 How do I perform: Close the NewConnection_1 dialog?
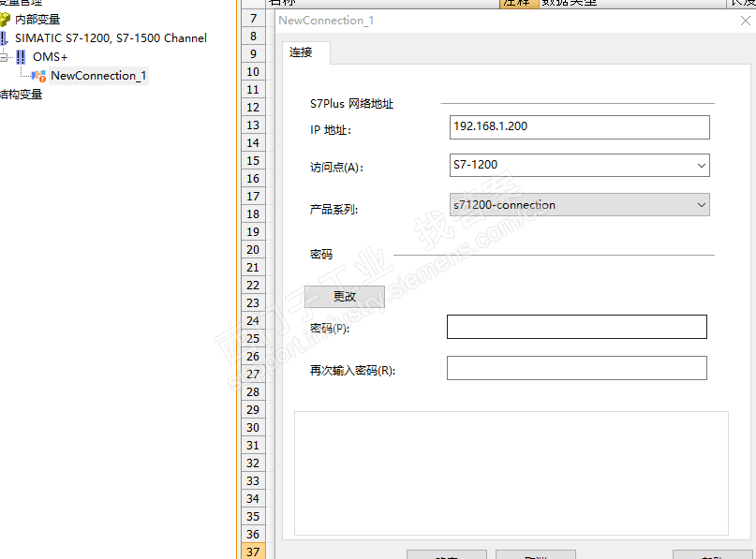click(746, 21)
